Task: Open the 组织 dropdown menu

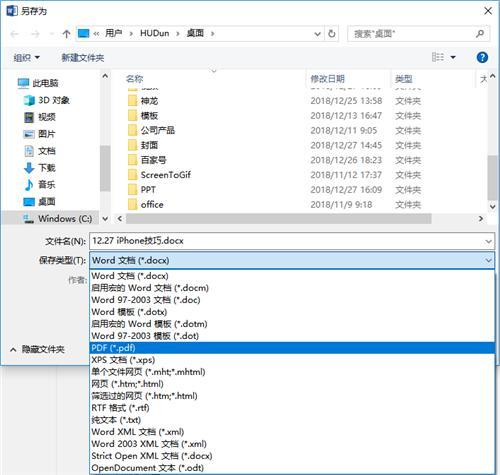Action: pos(26,58)
